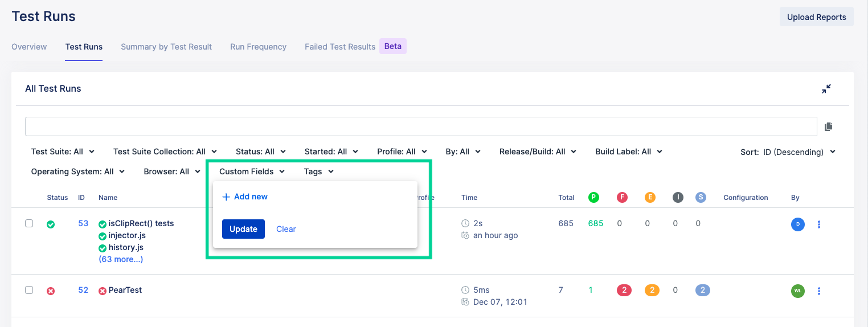Viewport: 868px width, 327px height.
Task: Click the copy icon beside search field
Action: point(828,126)
